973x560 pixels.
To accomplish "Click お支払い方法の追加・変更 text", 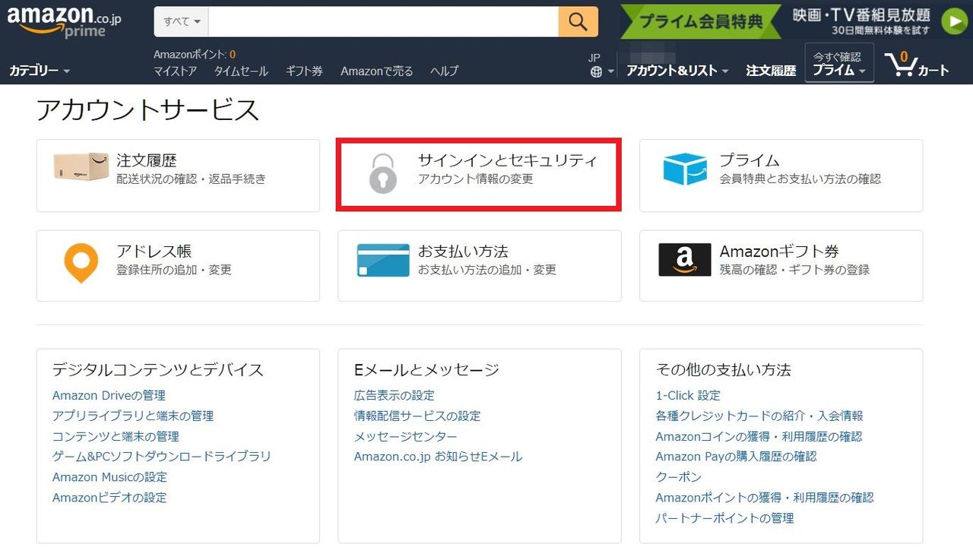I will (487, 270).
